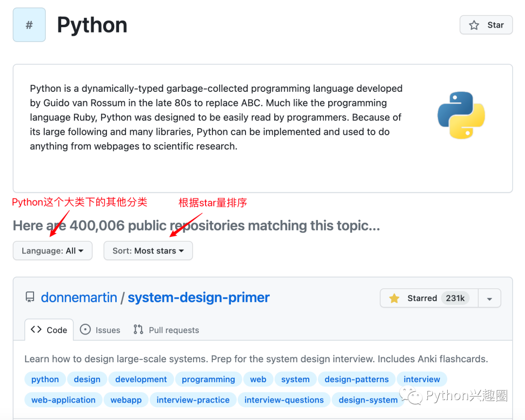This screenshot has width=525, height=420.
Task: Open the Language: All dropdown
Action: coord(52,251)
